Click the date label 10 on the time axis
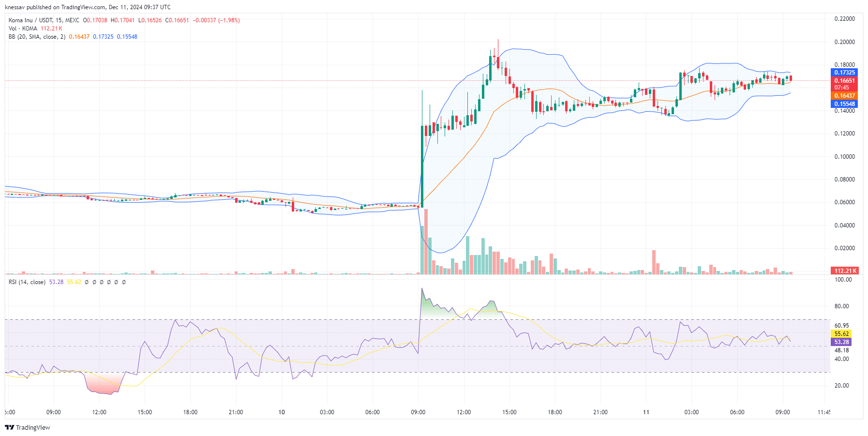The height and width of the screenshot is (436, 868). (282, 412)
